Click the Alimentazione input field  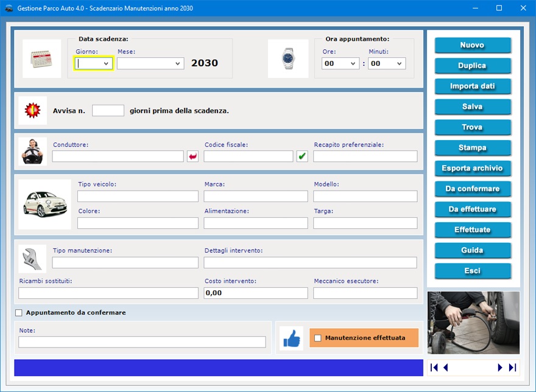(256, 223)
